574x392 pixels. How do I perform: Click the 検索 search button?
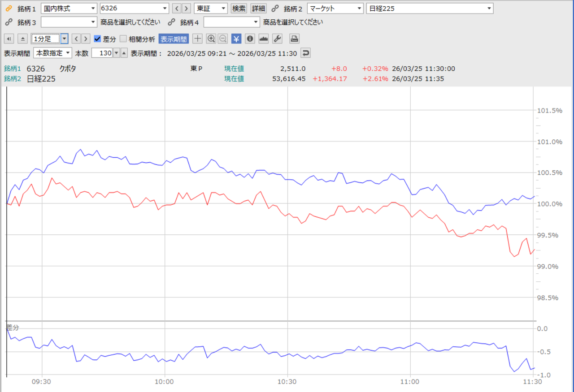coord(239,9)
